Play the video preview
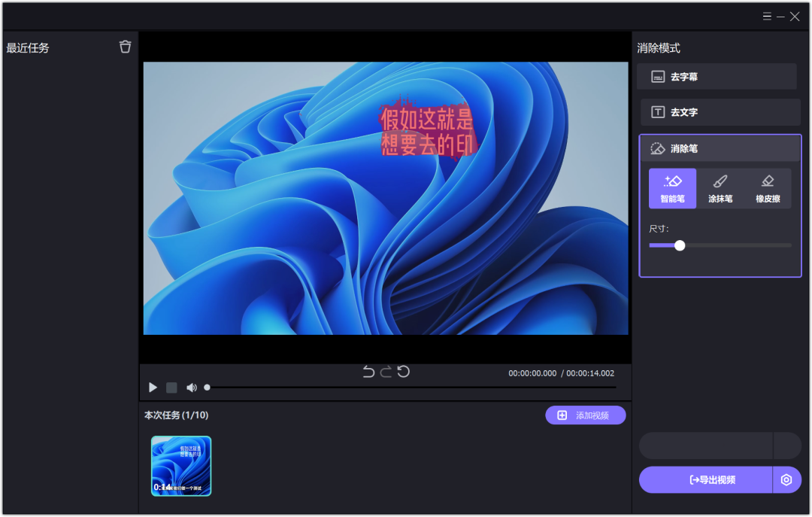This screenshot has width=812, height=517. (x=153, y=388)
